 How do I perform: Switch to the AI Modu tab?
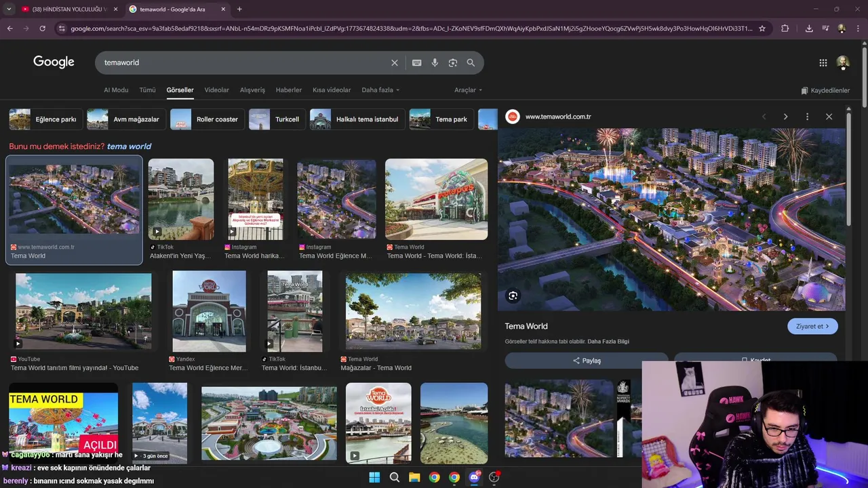(x=116, y=90)
